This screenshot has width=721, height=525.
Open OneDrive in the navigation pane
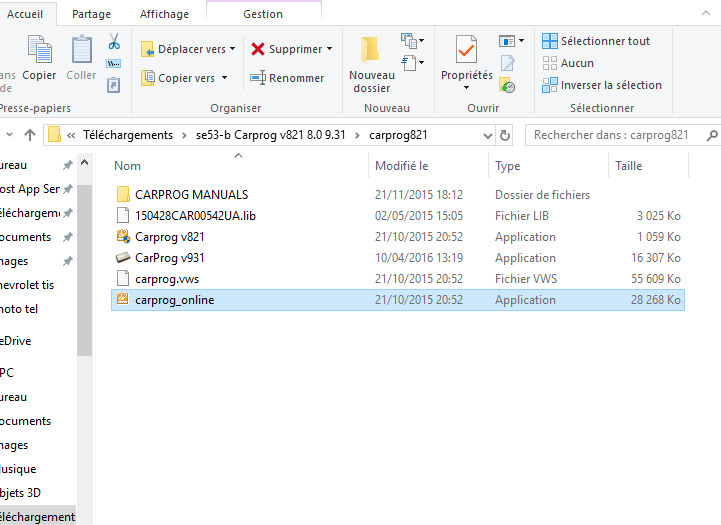coord(16,341)
